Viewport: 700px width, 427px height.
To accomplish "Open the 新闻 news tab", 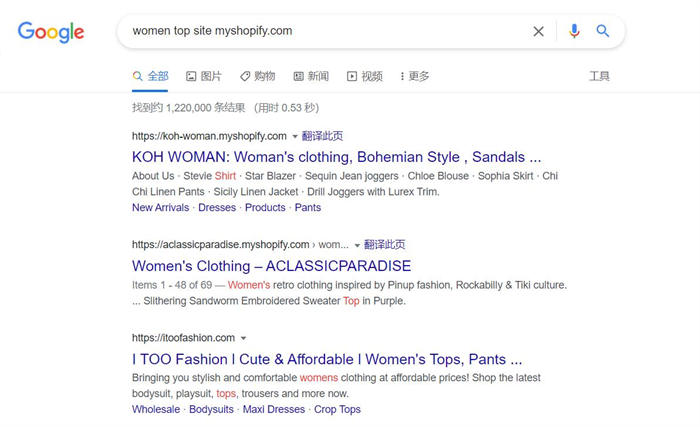I will tap(311, 76).
